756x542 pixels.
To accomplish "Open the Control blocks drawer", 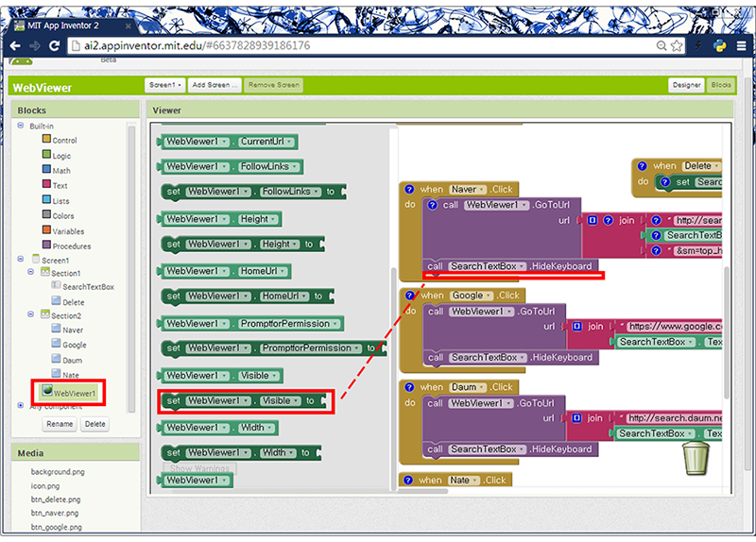I will pyautogui.click(x=60, y=140).
